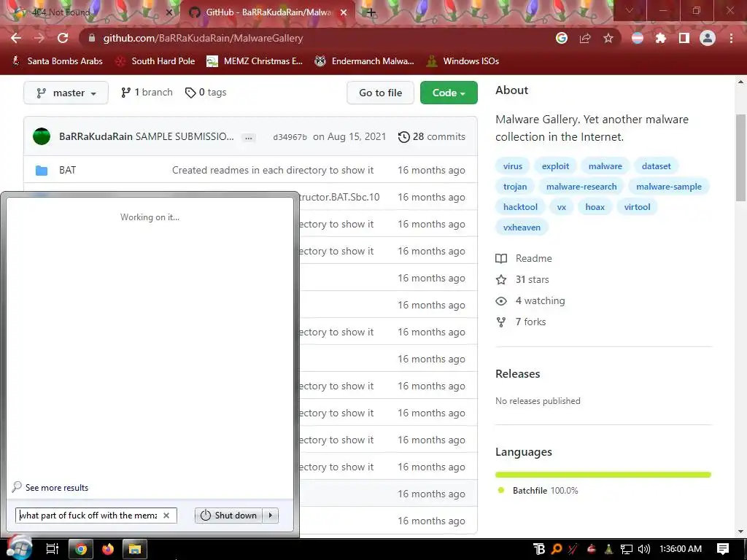Click the address bar URL
The height and width of the screenshot is (560, 747).
click(x=203, y=38)
